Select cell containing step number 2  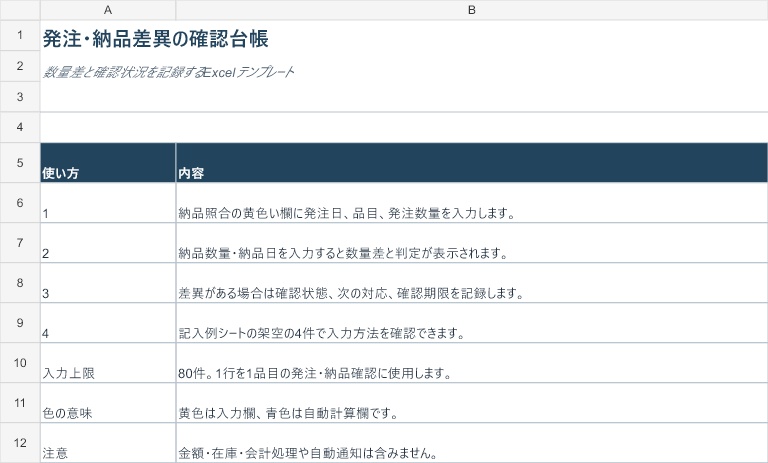108,243
